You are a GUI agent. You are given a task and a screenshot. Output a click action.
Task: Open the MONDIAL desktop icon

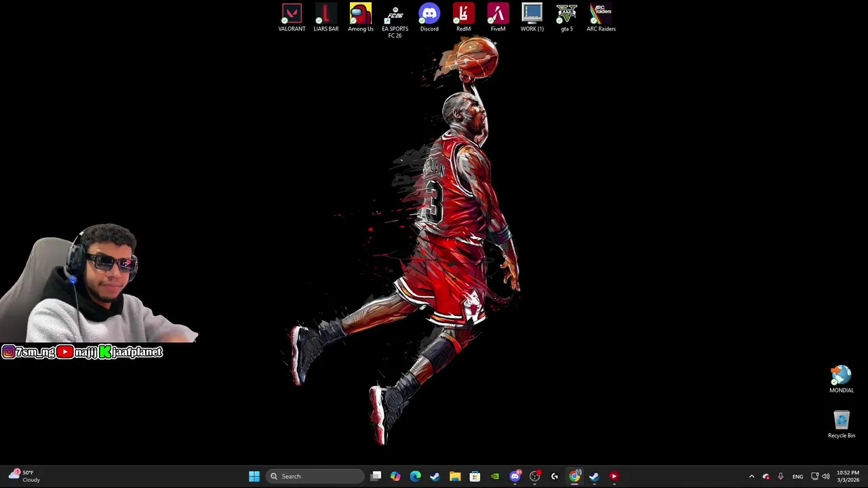click(842, 380)
